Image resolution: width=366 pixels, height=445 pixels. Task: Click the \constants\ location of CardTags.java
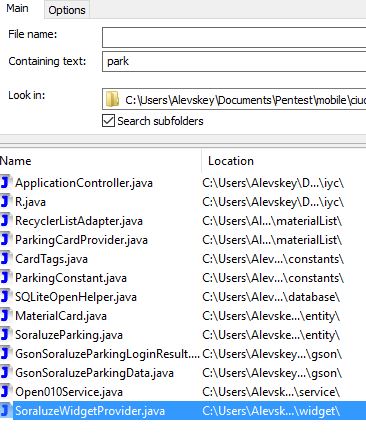[x=273, y=259]
